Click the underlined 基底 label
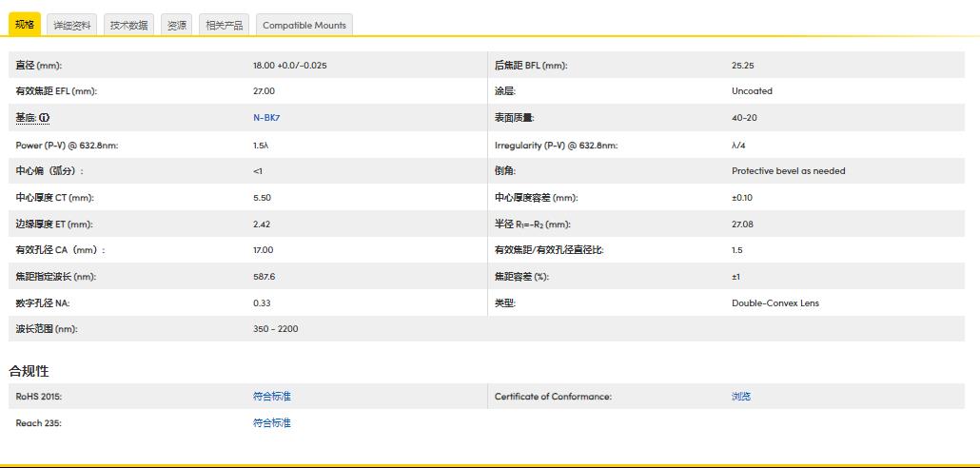 (26, 118)
